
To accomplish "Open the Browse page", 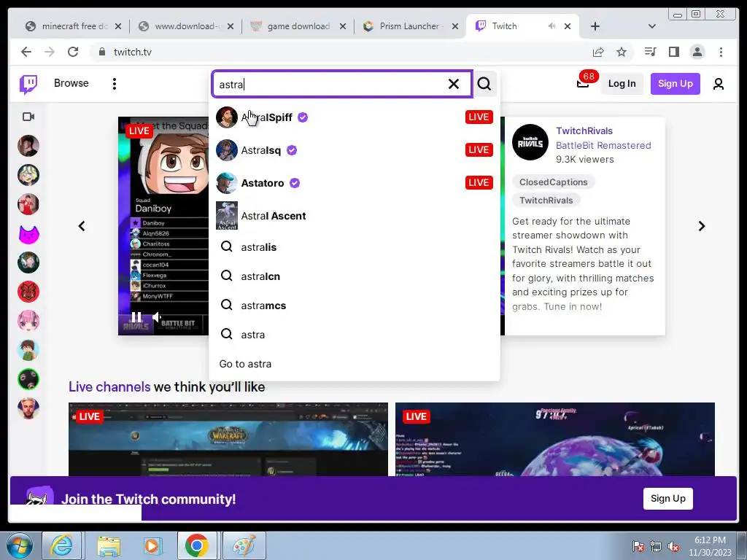I will [71, 83].
